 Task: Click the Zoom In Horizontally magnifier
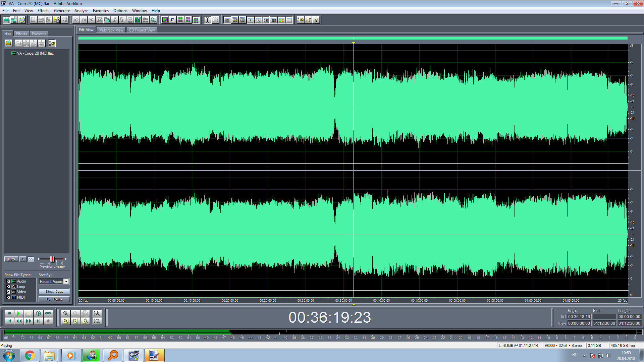pyautogui.click(x=66, y=313)
